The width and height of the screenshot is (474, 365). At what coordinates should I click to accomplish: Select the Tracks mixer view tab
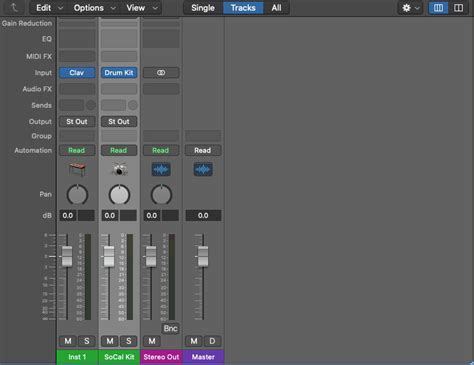243,8
